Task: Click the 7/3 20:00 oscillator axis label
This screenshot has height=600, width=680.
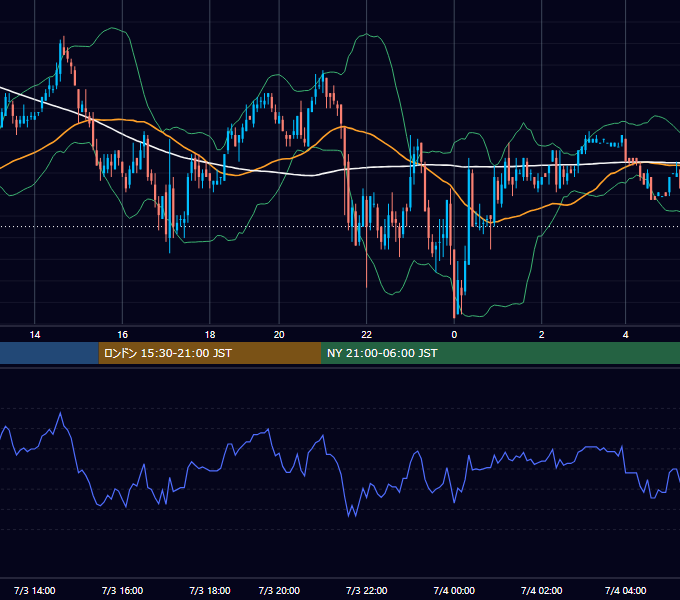Action: (x=279, y=590)
